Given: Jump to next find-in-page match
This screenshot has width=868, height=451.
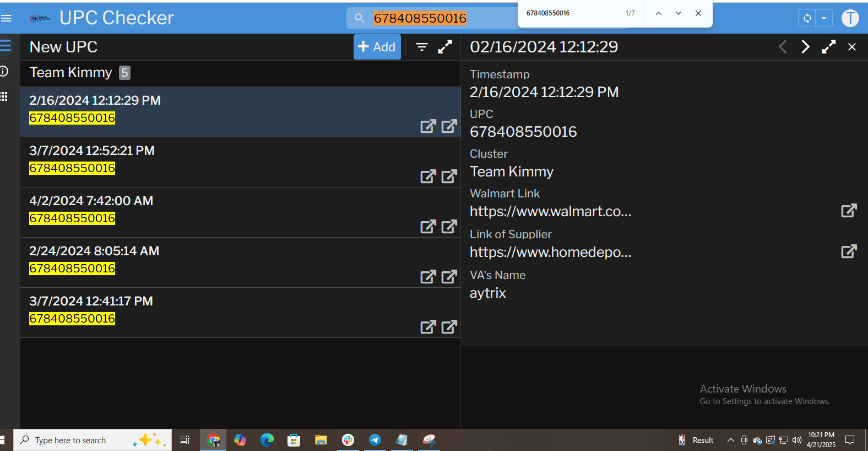Looking at the screenshot, I should (x=679, y=13).
